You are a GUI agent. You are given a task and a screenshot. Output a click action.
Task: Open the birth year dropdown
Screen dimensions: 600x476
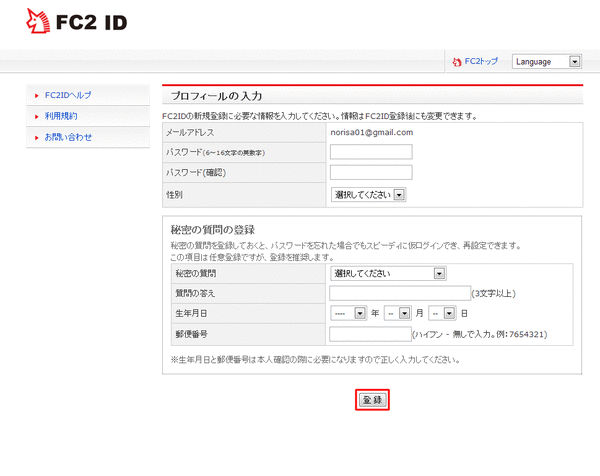349,313
